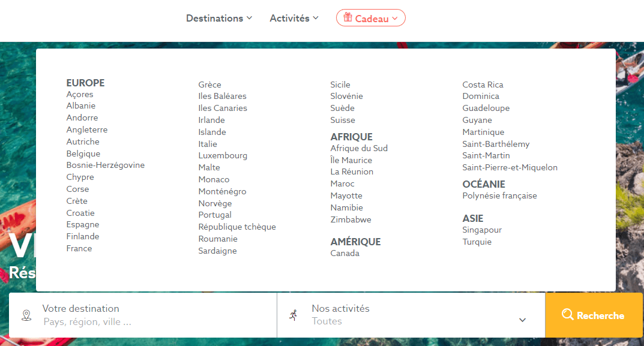Pick Finlande destination link
This screenshot has width=644, height=346.
pos(83,236)
